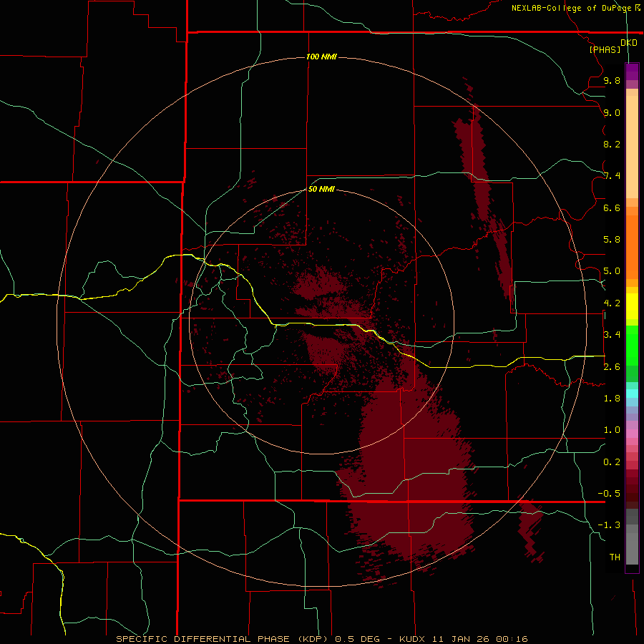Click the 00:16 timestamp in caption

[512, 639]
